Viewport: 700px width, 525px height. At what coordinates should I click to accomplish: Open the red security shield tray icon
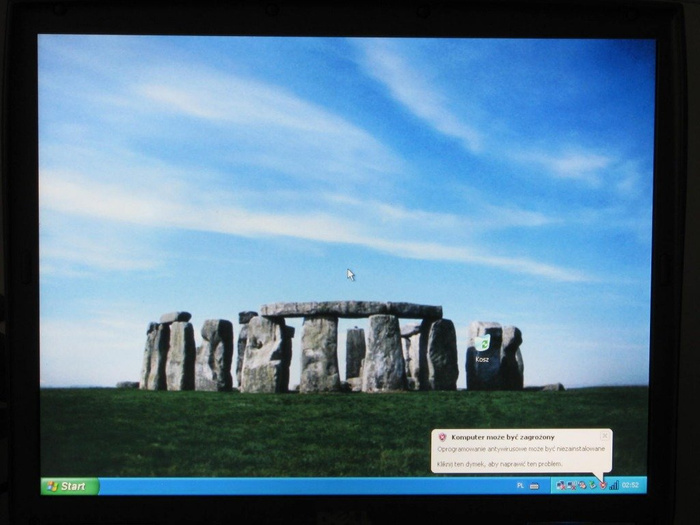603,485
